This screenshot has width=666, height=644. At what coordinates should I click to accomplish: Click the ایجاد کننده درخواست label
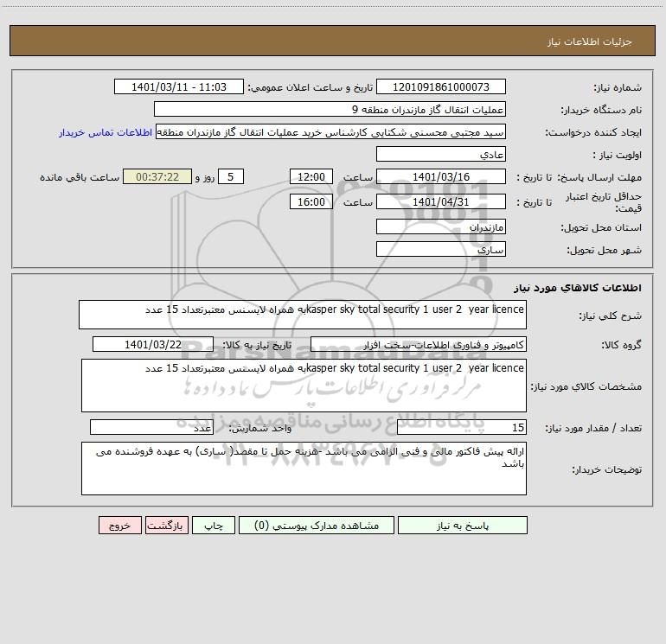pyautogui.click(x=593, y=132)
